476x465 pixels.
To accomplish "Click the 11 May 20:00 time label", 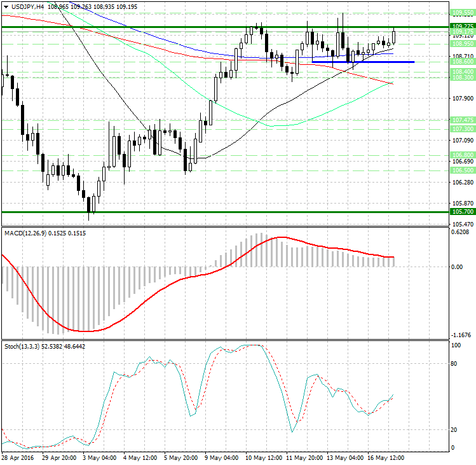I will pos(304,458).
